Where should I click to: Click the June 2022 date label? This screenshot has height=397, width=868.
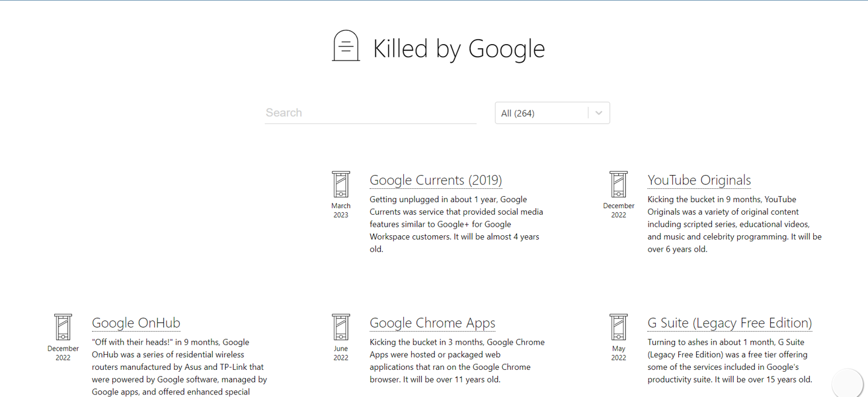pyautogui.click(x=341, y=353)
